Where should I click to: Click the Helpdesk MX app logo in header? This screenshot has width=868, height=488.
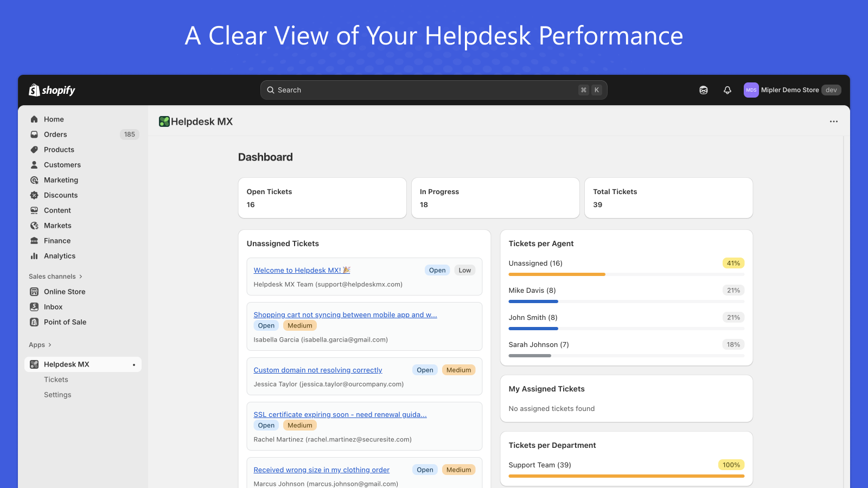pyautogui.click(x=164, y=121)
